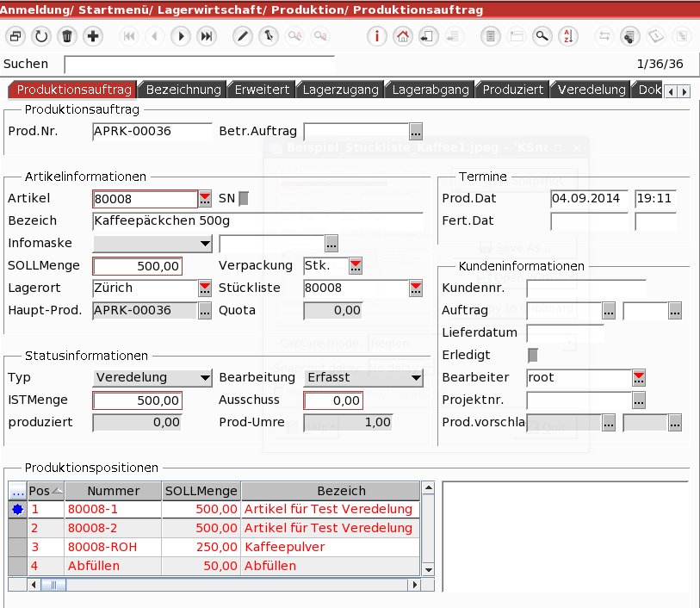The image size is (700, 608).
Task: Open the Bearbeiter lookup dropdown
Action: pyautogui.click(x=639, y=378)
